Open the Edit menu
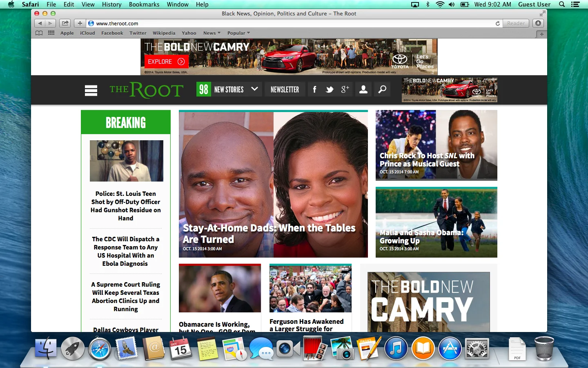This screenshot has width=588, height=368. click(69, 4)
